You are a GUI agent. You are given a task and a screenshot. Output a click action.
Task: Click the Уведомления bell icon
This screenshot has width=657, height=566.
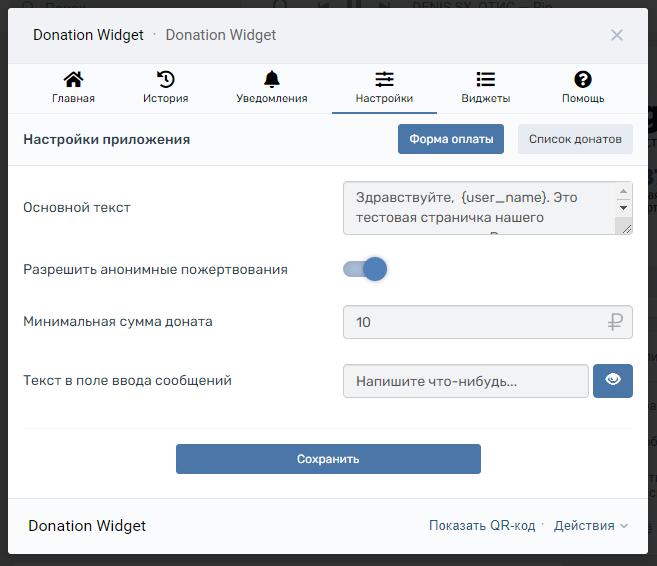272,80
